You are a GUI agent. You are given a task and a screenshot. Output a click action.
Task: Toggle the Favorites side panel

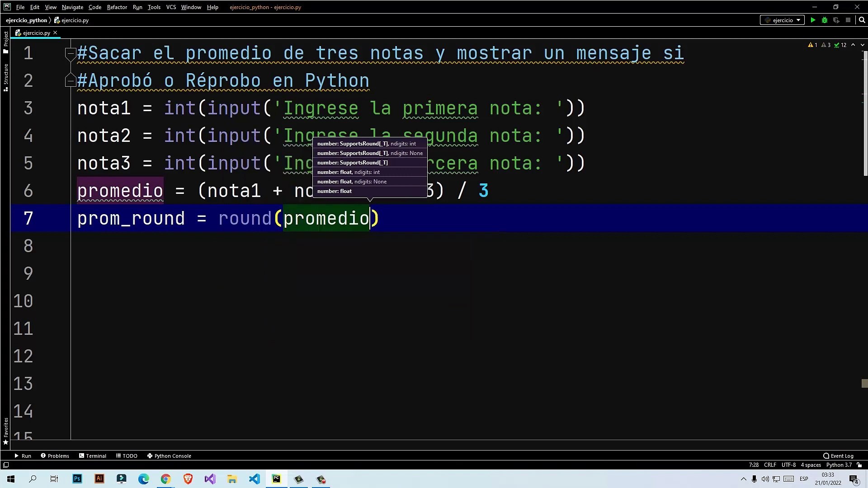pyautogui.click(x=5, y=429)
